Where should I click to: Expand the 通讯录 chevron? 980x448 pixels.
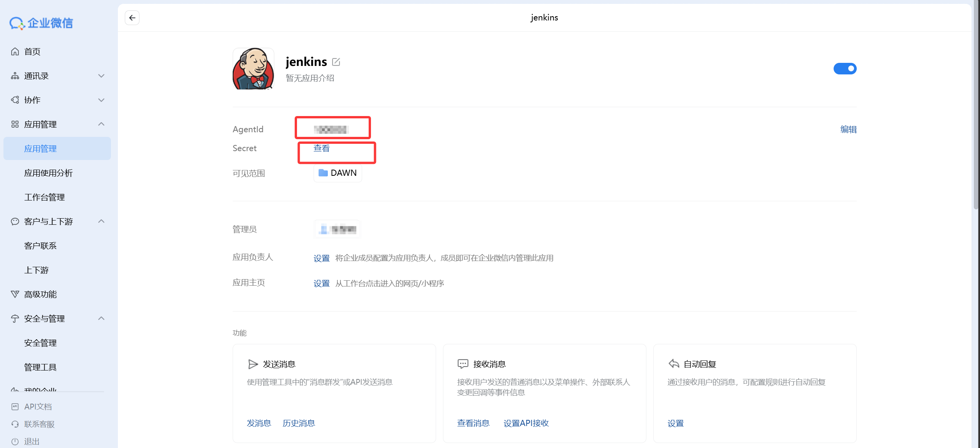101,76
